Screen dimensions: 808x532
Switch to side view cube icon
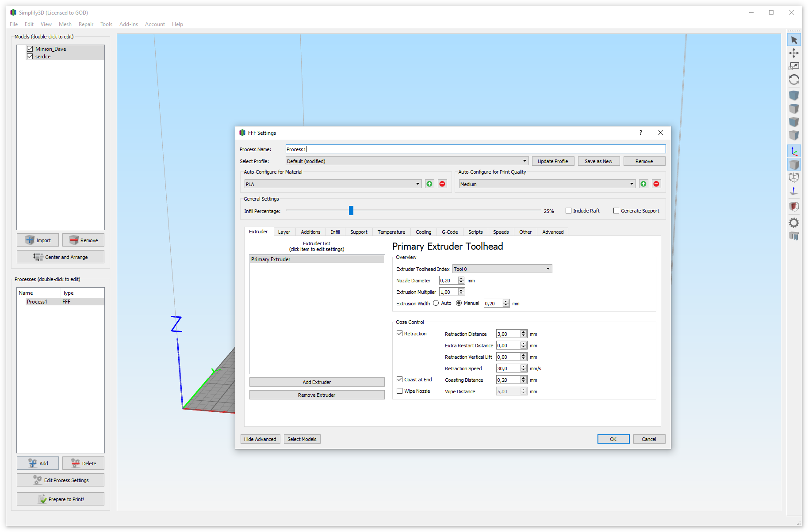pyautogui.click(x=794, y=135)
